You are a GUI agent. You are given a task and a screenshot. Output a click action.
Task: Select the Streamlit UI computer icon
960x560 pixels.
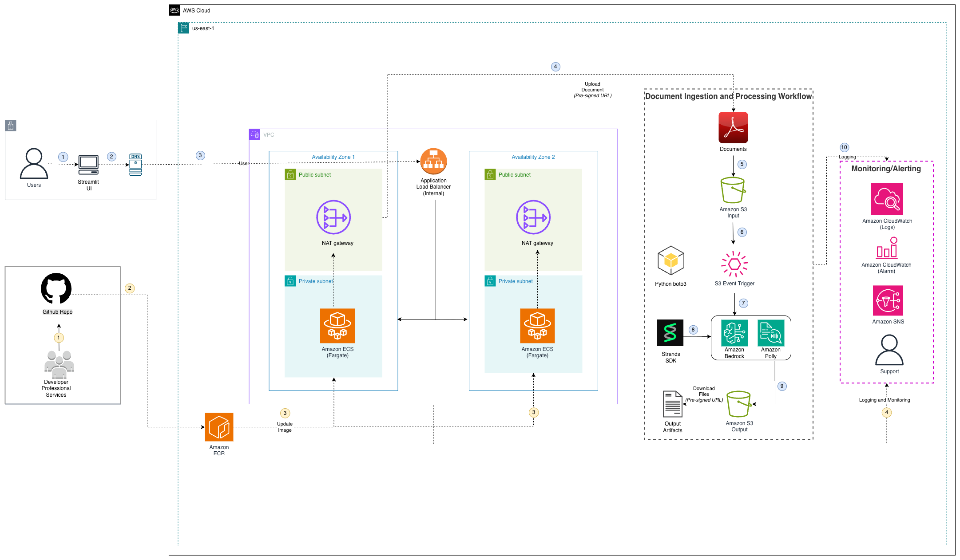(x=88, y=165)
